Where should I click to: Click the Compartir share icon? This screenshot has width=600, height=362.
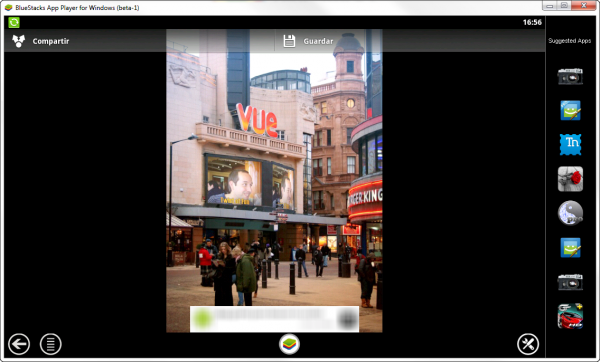click(18, 41)
